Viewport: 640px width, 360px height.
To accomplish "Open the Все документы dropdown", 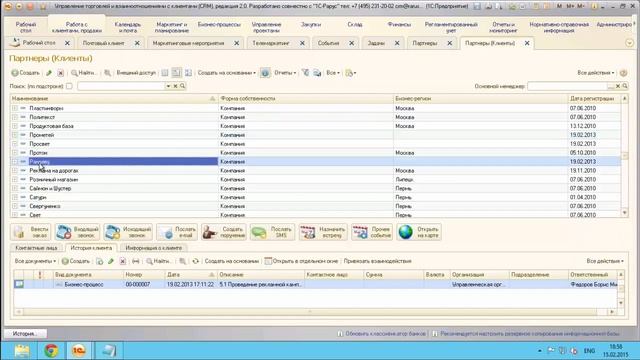I will (x=35, y=261).
